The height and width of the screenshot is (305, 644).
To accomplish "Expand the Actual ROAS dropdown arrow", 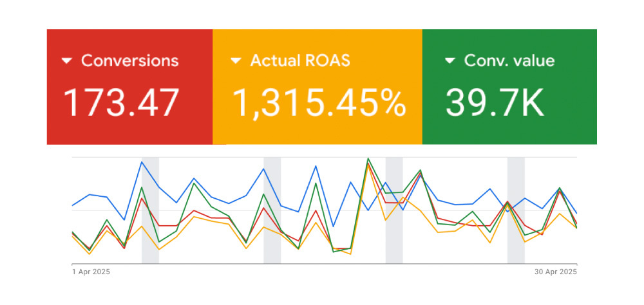I will (x=236, y=61).
